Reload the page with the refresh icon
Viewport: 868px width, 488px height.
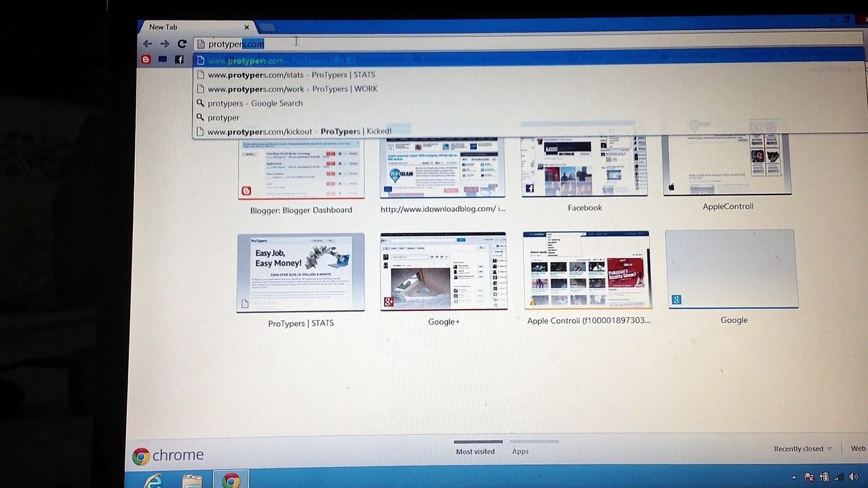182,44
